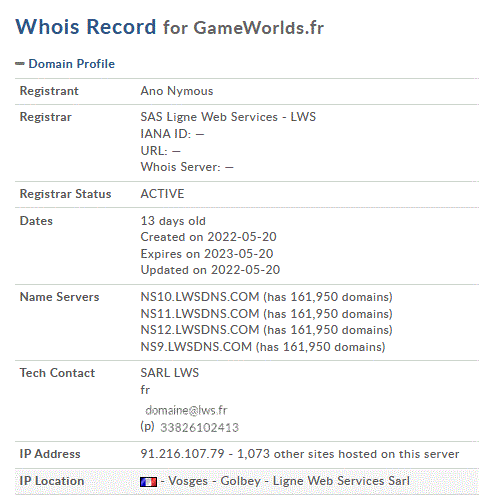Click 'Expires on 2023-05-20' date
The height and width of the screenshot is (495, 479).
pyautogui.click(x=207, y=254)
